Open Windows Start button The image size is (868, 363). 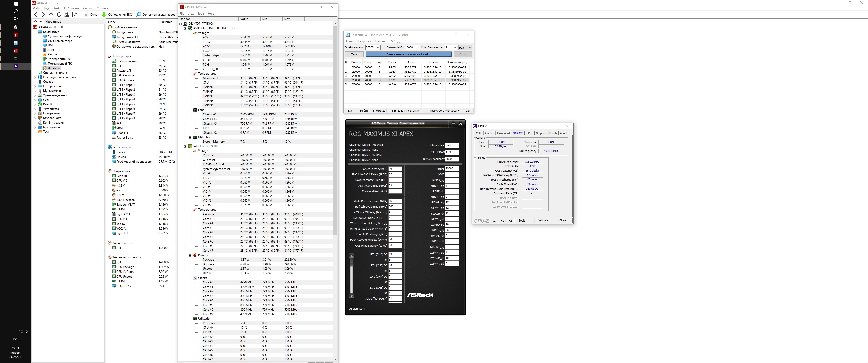point(15,4)
